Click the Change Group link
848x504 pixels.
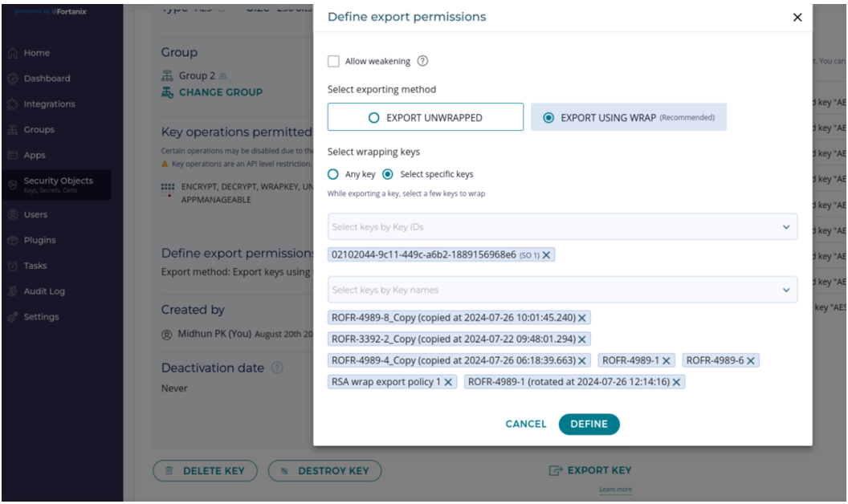(x=220, y=92)
